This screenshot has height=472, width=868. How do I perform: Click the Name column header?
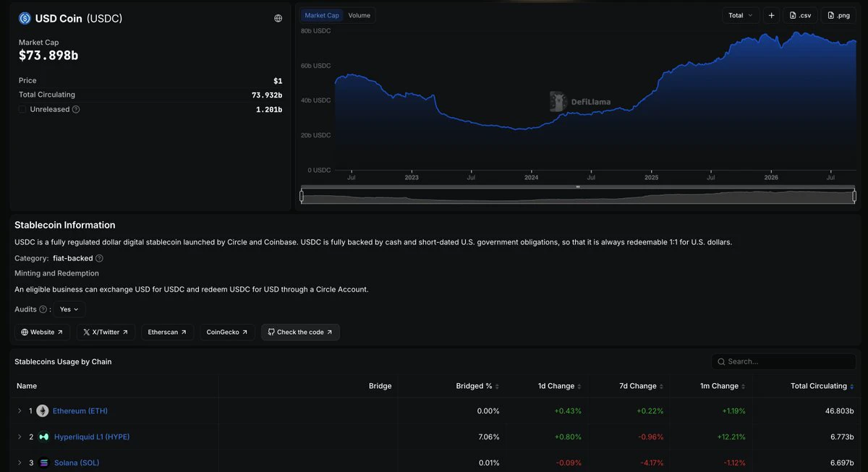pyautogui.click(x=27, y=386)
